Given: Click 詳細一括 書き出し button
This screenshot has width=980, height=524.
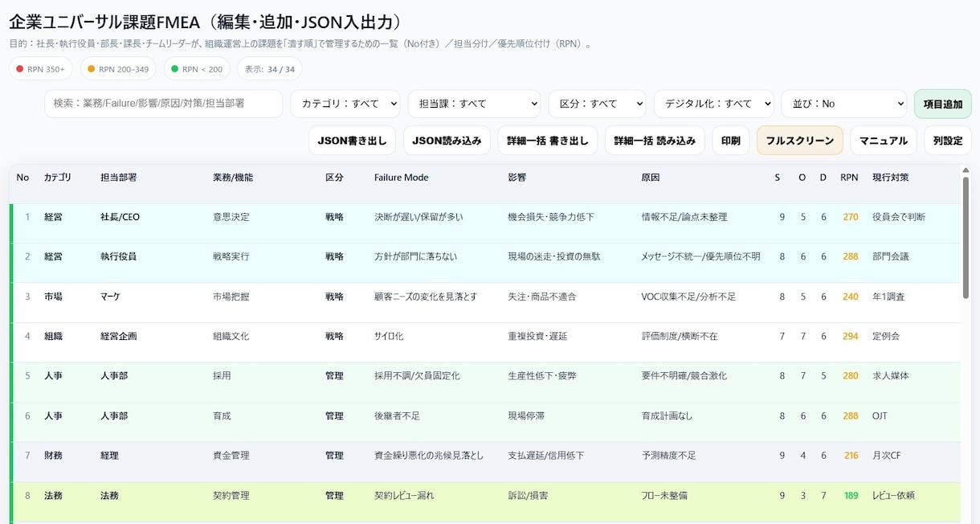Looking at the screenshot, I should tap(548, 140).
